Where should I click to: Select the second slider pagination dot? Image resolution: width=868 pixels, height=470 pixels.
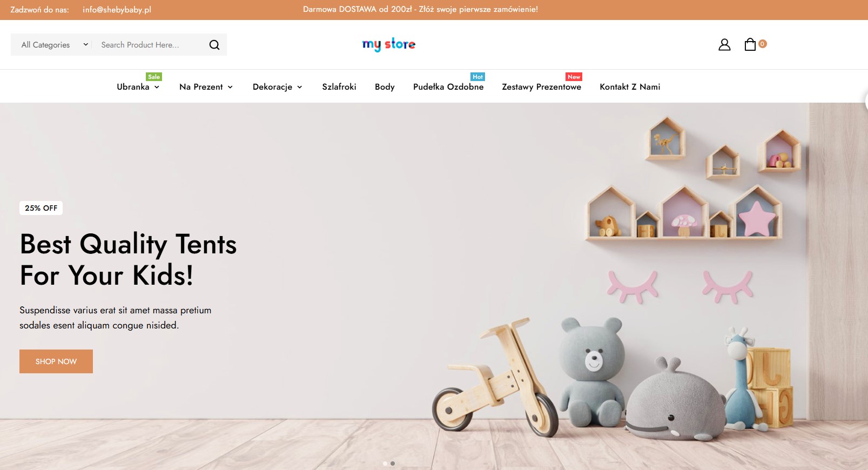coord(393,464)
